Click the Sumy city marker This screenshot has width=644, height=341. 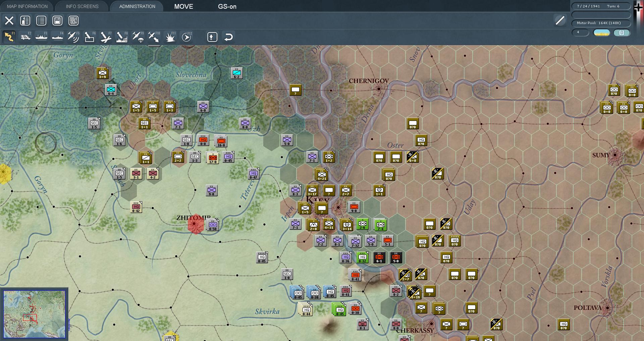615,155
